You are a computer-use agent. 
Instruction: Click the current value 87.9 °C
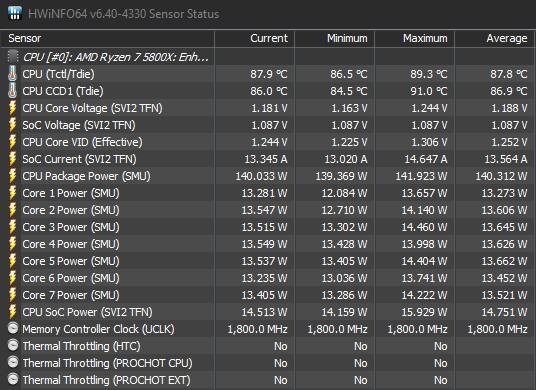[269, 74]
